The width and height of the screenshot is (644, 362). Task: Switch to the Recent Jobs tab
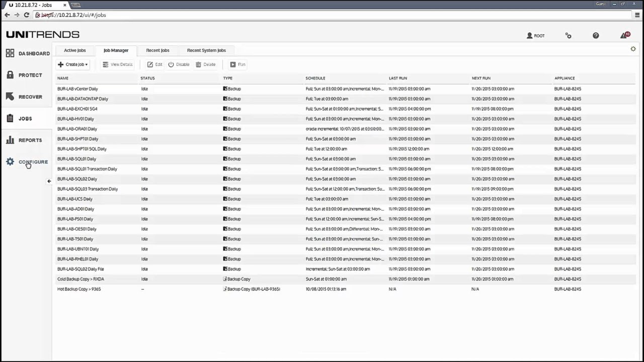157,50
